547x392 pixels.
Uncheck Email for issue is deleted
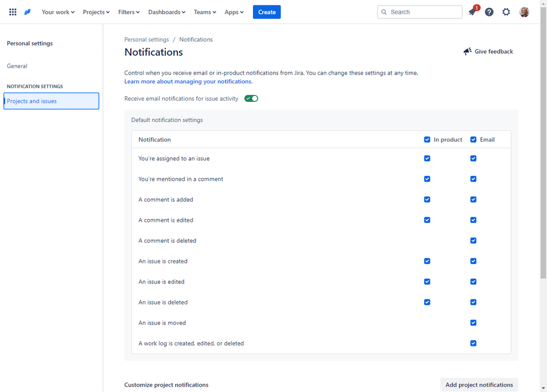click(x=473, y=302)
